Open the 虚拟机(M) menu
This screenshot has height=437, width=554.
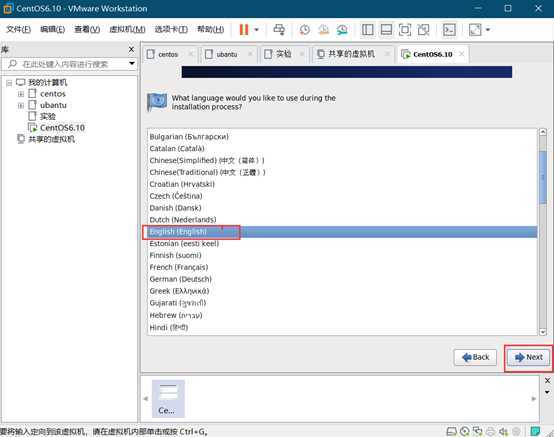pos(127,29)
